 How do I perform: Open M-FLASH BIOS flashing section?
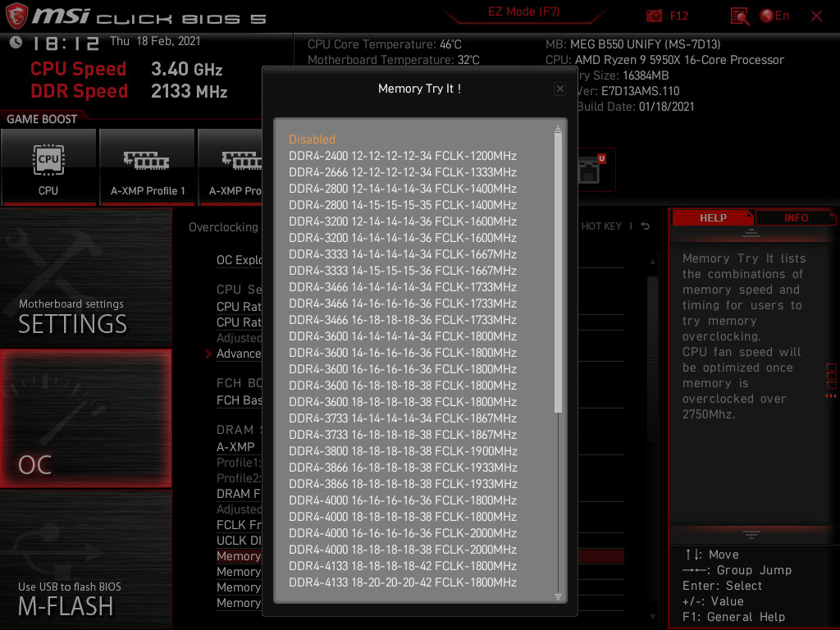(x=85, y=559)
